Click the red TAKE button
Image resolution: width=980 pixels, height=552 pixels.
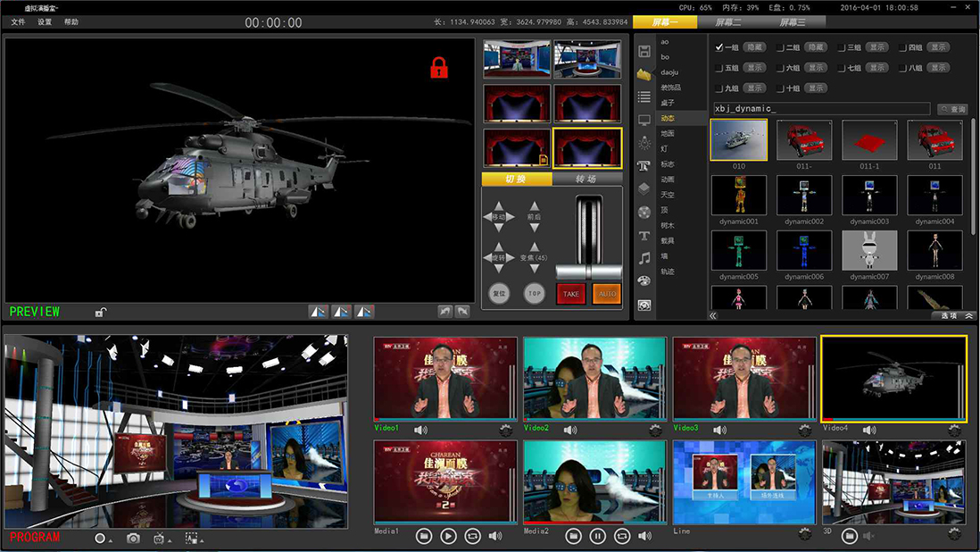[x=570, y=293]
